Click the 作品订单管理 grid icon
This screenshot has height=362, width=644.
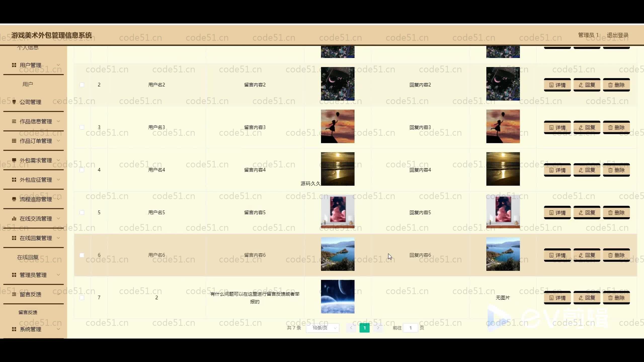14,141
